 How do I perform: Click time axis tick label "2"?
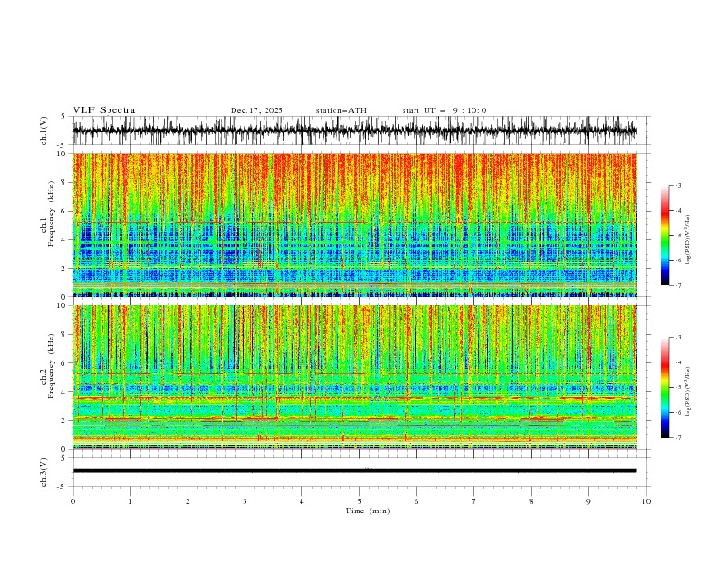coord(188,501)
